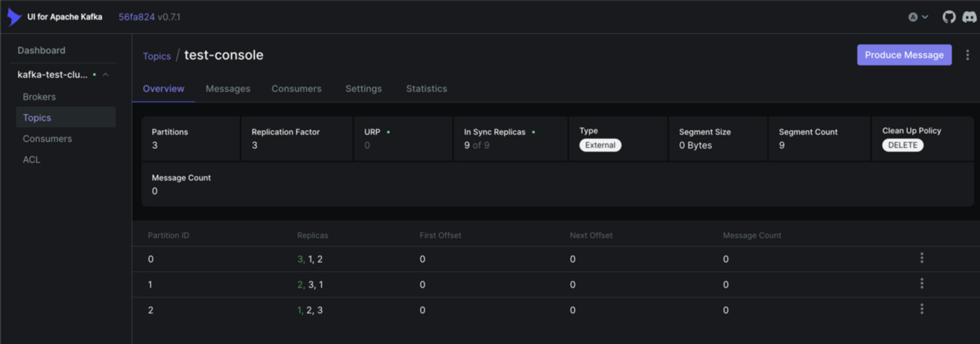Open the actions menu for partition 0
Viewport: 980px width, 344px height.
922,258
